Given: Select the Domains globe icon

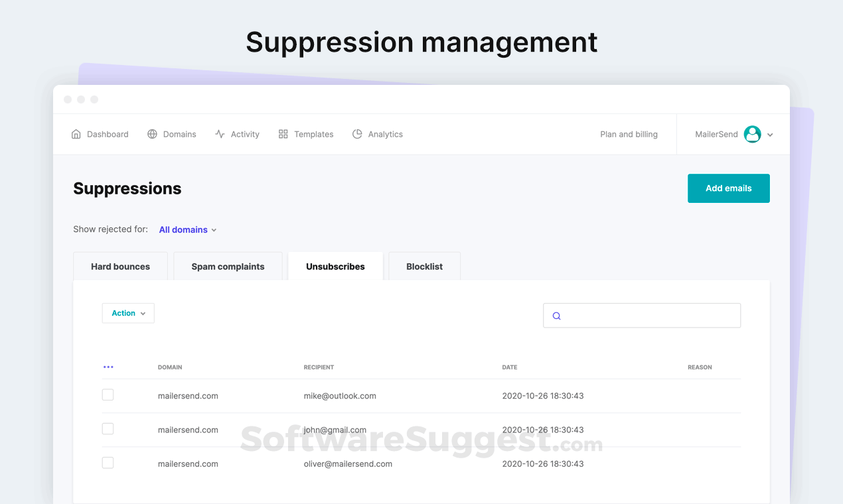Looking at the screenshot, I should coord(152,133).
